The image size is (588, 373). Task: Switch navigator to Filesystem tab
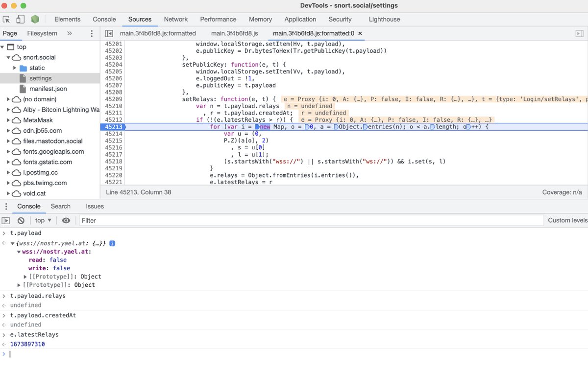coord(42,33)
